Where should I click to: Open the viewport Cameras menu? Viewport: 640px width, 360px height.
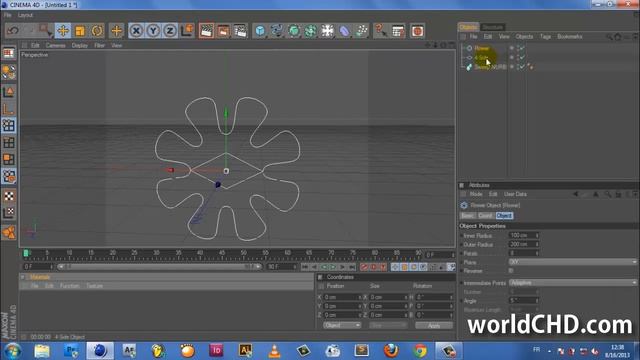(x=56, y=45)
